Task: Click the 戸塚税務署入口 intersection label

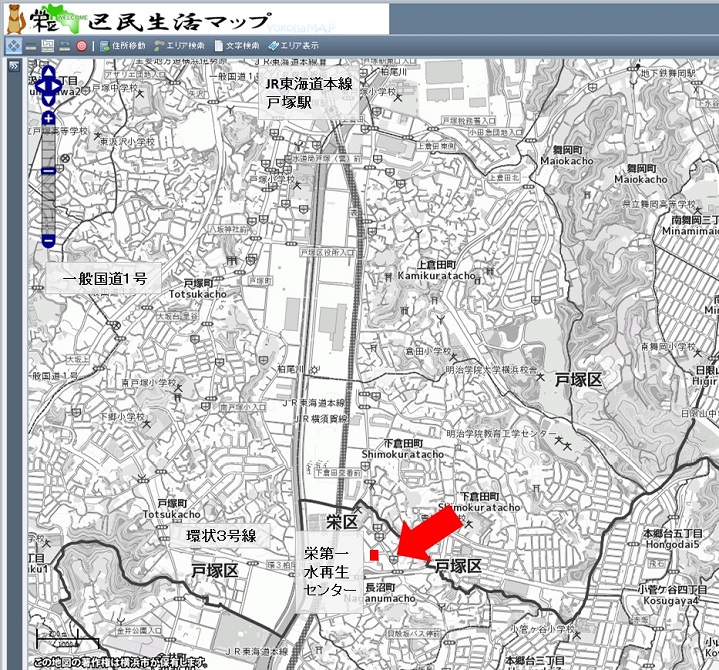Action: 469,121
